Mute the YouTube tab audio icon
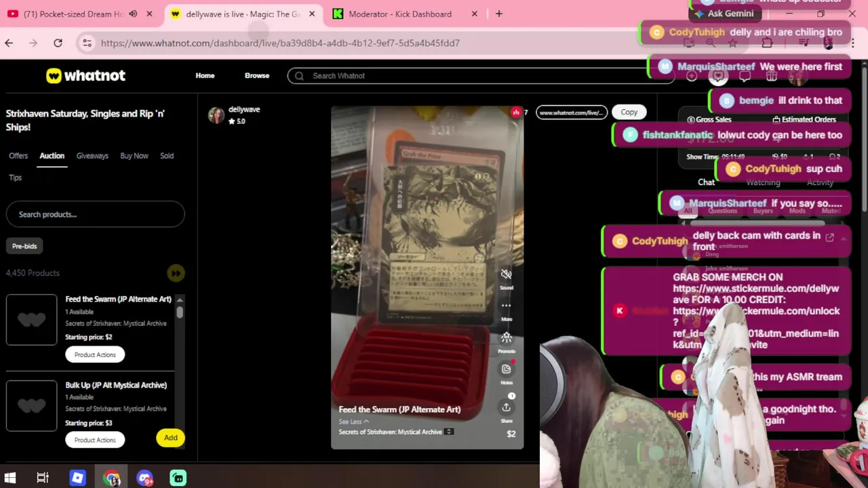This screenshot has width=868, height=488. (x=133, y=14)
